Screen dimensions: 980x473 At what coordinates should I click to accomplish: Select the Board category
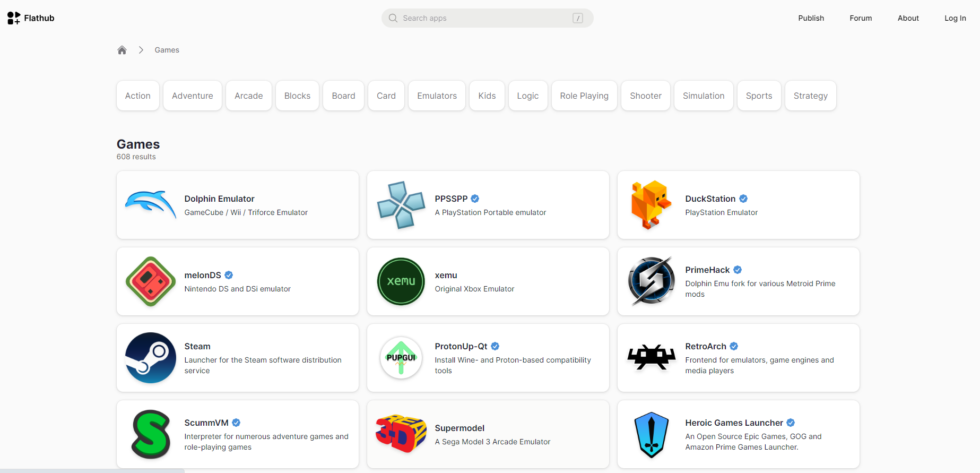click(343, 96)
